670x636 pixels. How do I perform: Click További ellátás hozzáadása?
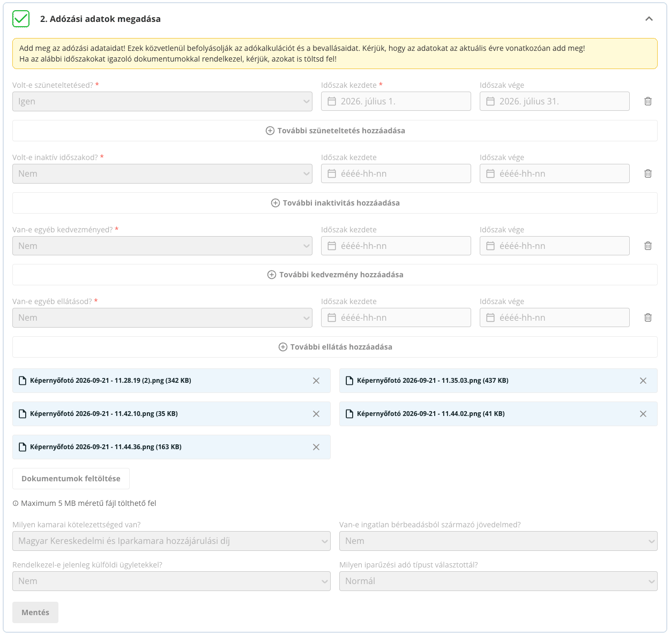point(335,347)
